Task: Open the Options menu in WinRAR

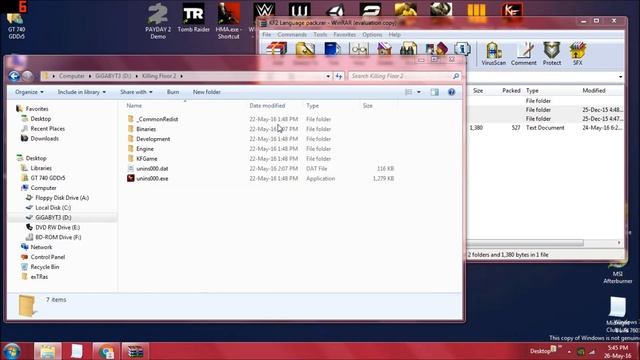Action: click(x=372, y=35)
